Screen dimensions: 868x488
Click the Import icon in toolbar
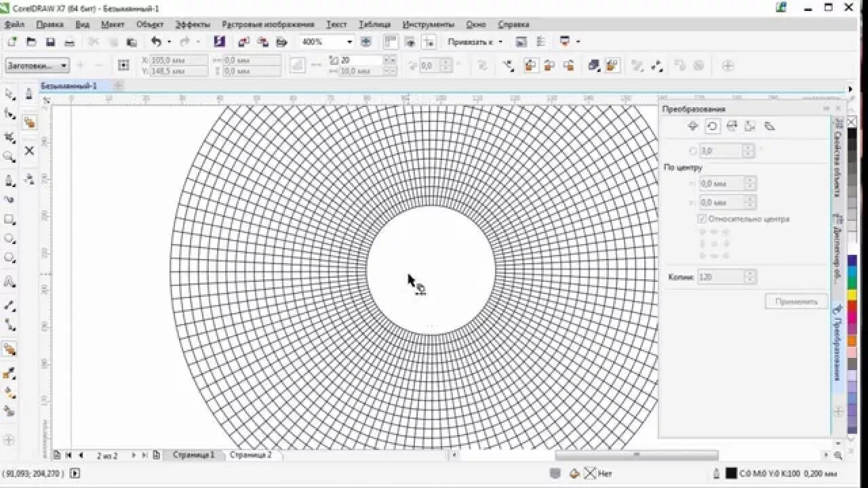pyautogui.click(x=243, y=42)
